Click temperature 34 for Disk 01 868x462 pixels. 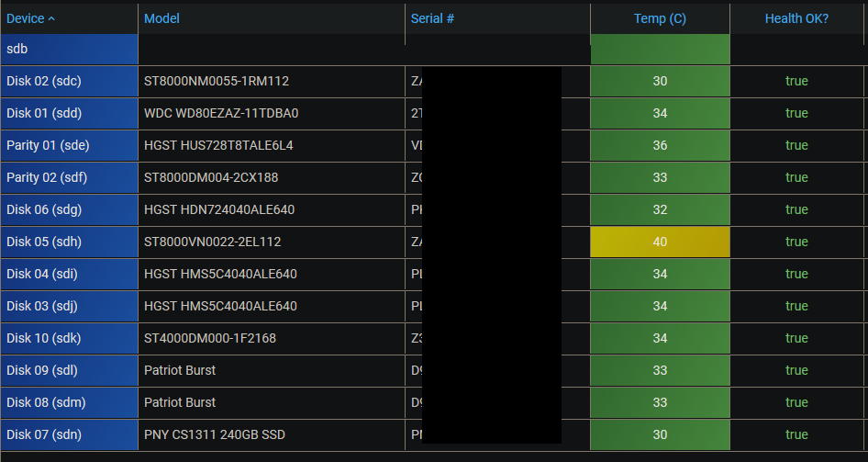(x=660, y=113)
